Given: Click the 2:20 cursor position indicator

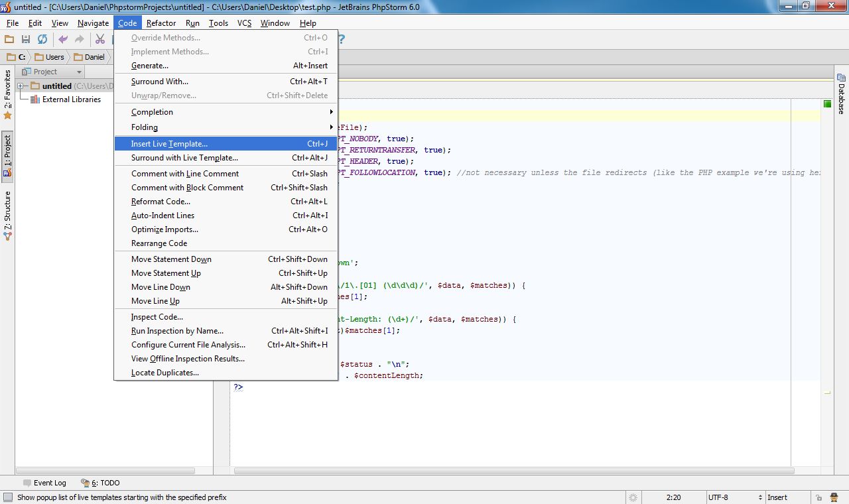Looking at the screenshot, I should 673,497.
